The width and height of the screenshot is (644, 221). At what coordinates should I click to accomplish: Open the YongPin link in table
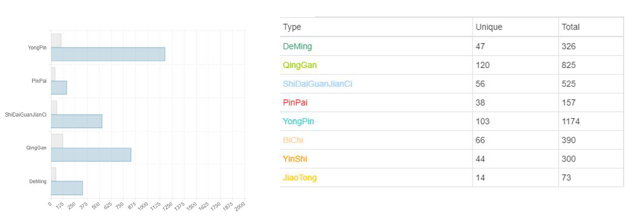pyautogui.click(x=298, y=122)
